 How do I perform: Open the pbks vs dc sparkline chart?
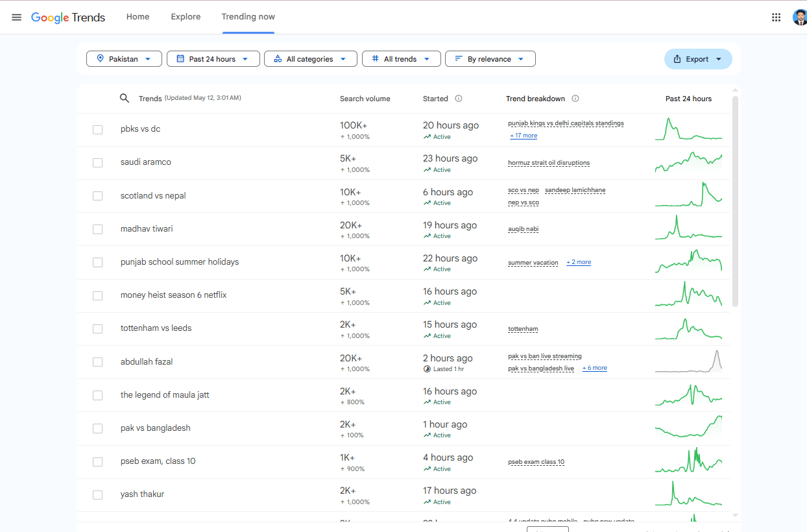tap(688, 128)
